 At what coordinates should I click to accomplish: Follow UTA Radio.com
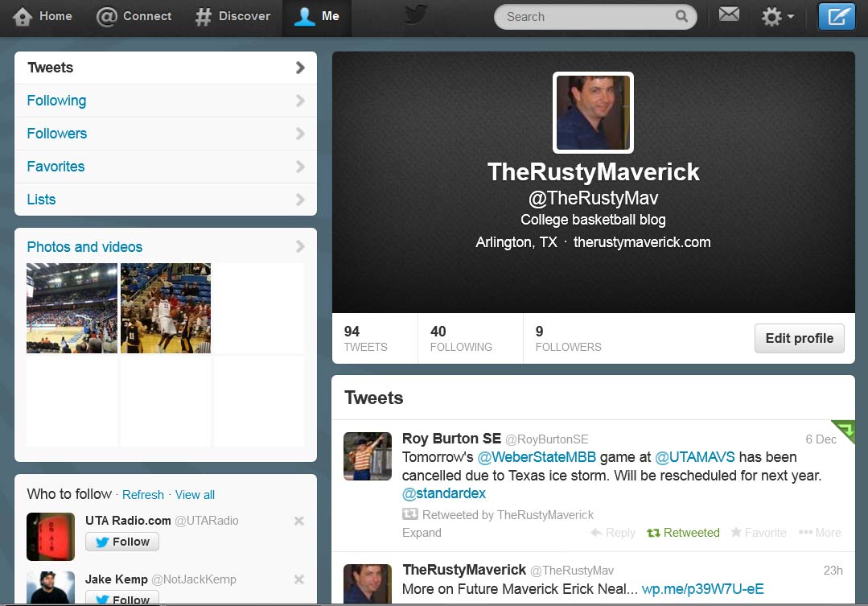tap(122, 542)
